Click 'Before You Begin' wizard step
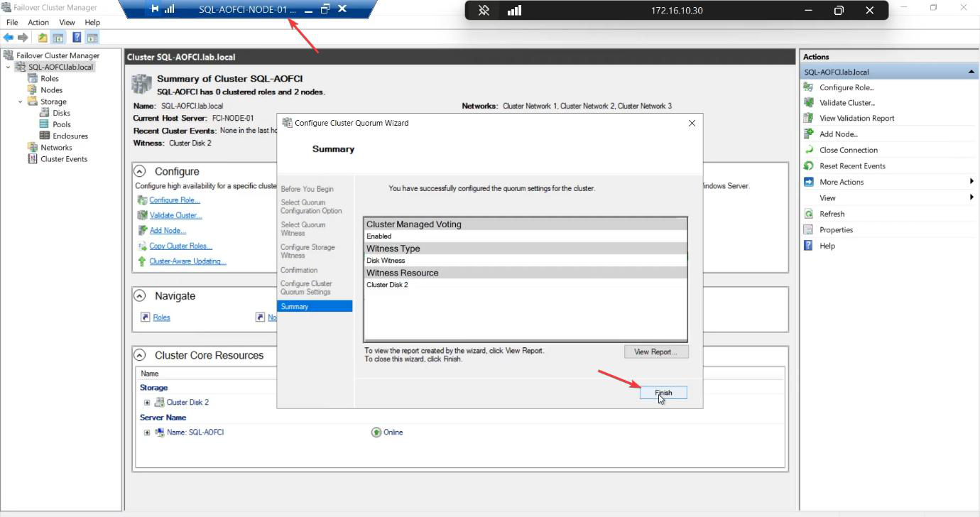Image resolution: width=980 pixels, height=517 pixels. (307, 189)
